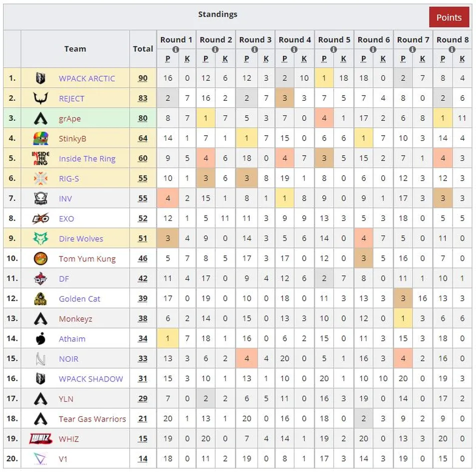Viewport: 476px width, 474px height.
Task: Click the Tom Yum Kung logo
Action: (x=40, y=258)
